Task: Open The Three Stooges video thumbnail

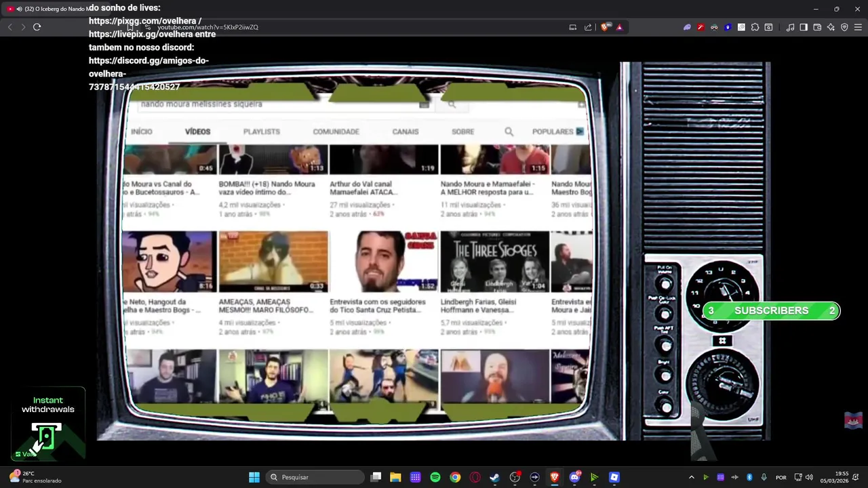Action: pyautogui.click(x=494, y=262)
